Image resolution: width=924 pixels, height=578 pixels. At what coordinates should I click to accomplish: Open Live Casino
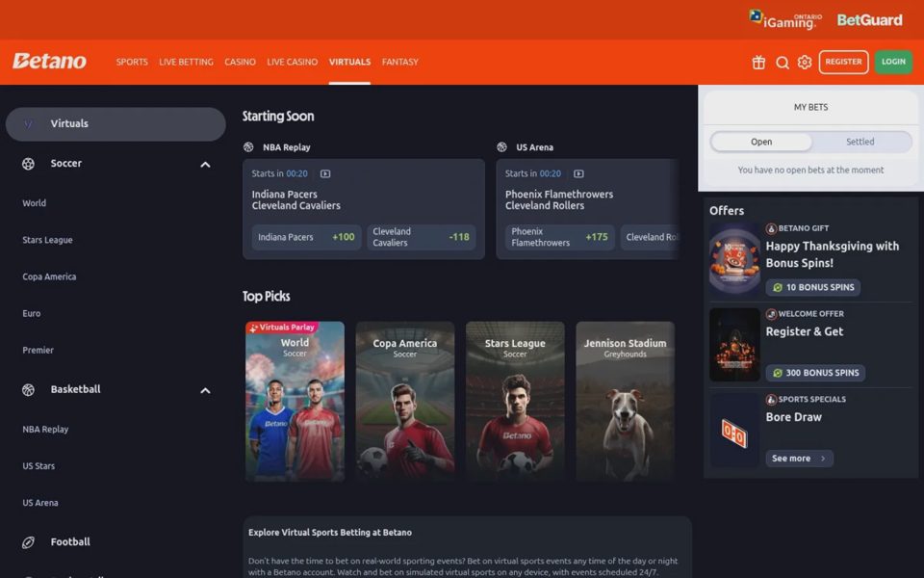click(x=293, y=62)
